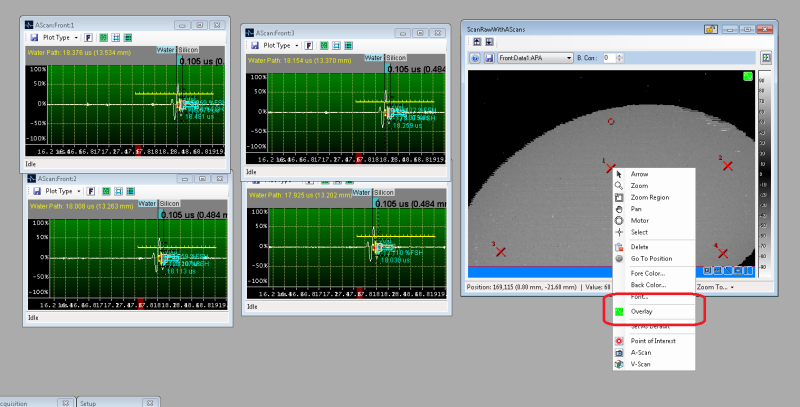Open the Plot Type dropdown in AScan:Front:1
The width and height of the screenshot is (800, 407).
coord(60,38)
